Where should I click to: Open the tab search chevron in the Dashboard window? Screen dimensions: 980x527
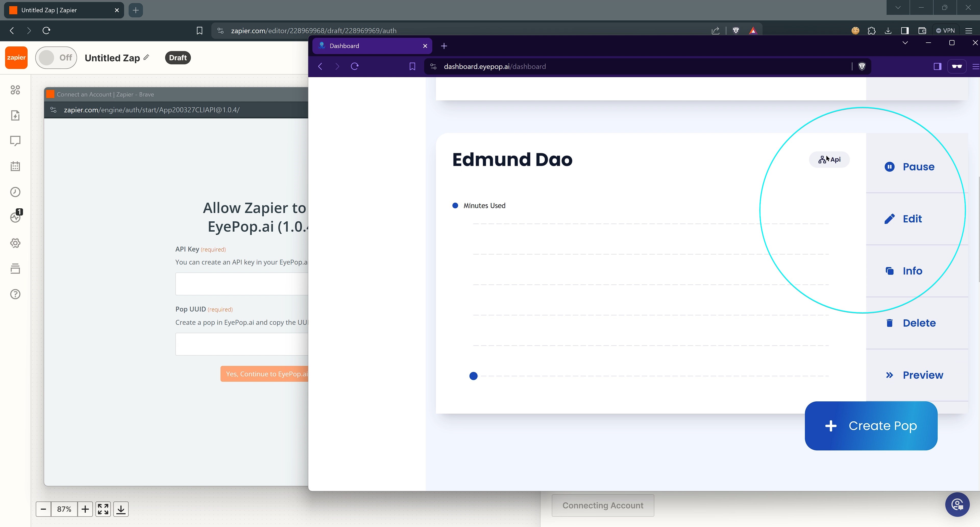click(x=905, y=43)
